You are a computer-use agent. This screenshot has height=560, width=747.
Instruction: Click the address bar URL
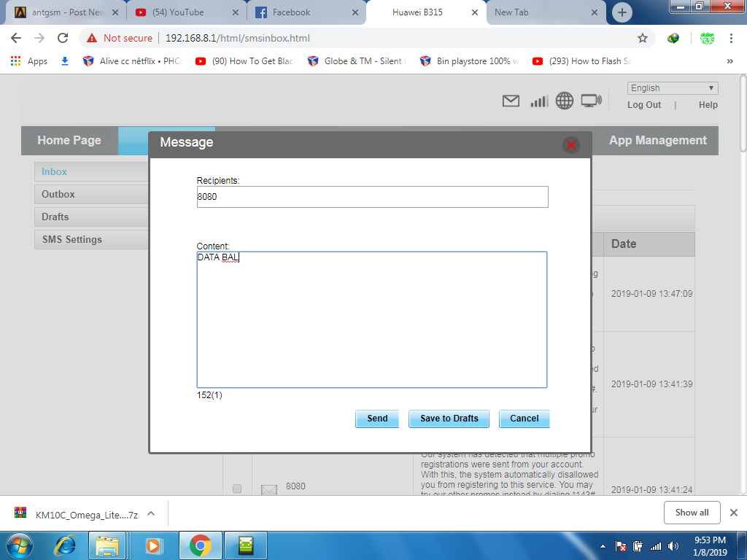pyautogui.click(x=237, y=38)
